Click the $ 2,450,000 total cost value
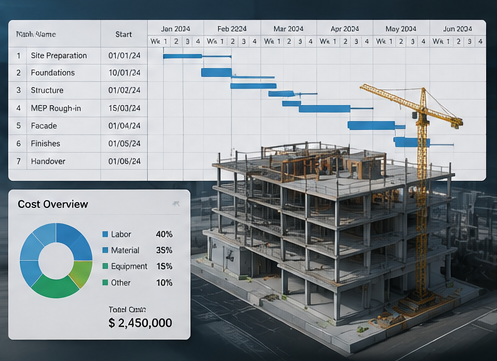The width and height of the screenshot is (497, 361). tap(140, 323)
